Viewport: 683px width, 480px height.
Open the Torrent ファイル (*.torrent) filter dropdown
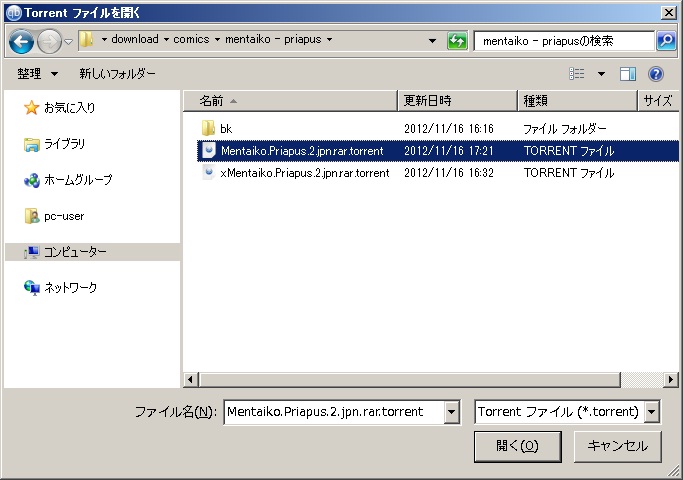click(652, 412)
